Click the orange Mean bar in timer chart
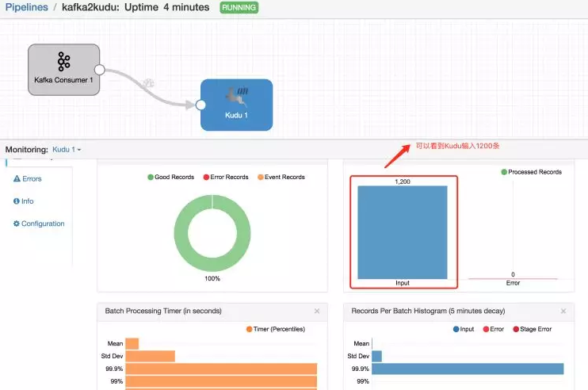 coord(132,343)
